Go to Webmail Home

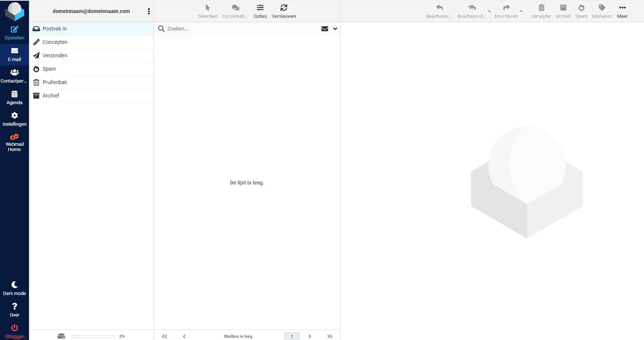coord(14,143)
